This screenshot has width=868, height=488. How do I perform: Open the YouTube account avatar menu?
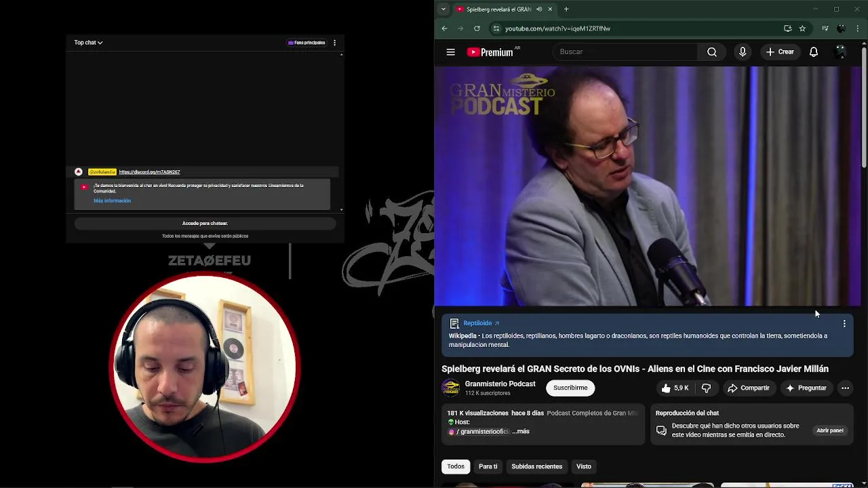click(841, 52)
